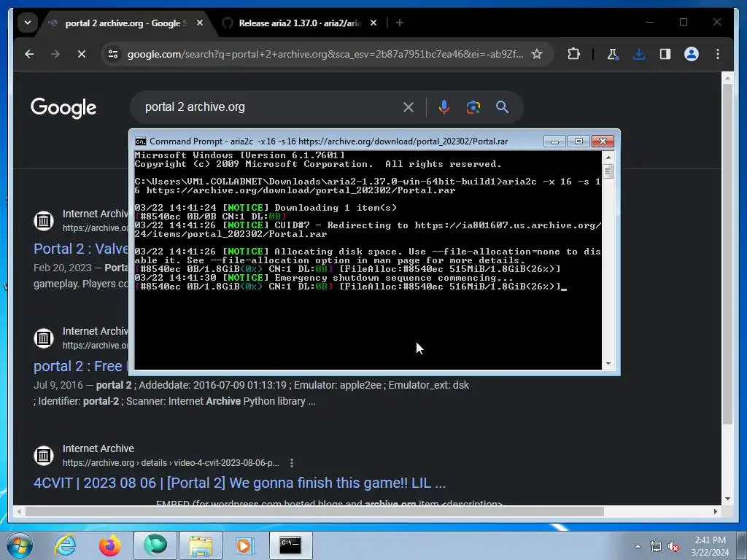Stop loading the page

[82, 54]
